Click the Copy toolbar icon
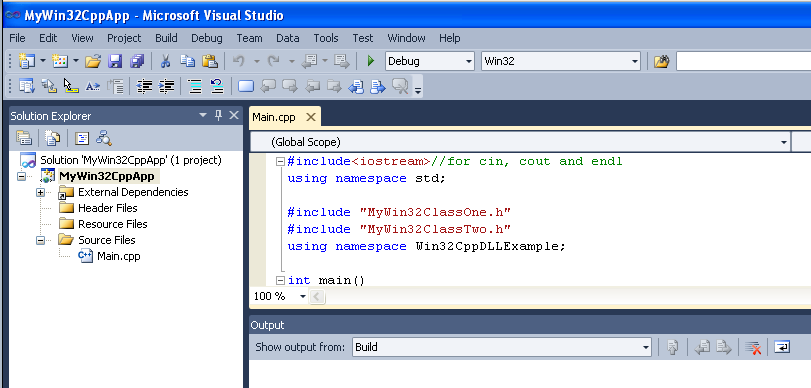This screenshot has width=811, height=388. (187, 61)
